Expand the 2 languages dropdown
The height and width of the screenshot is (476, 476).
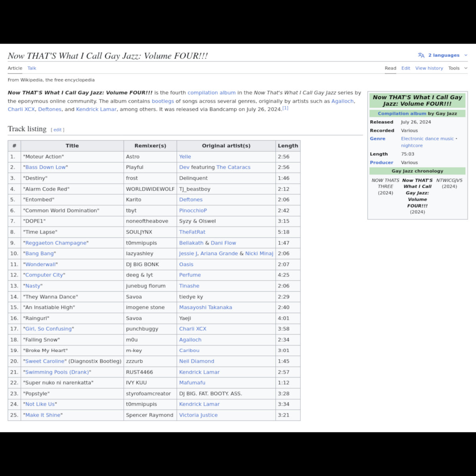(x=443, y=56)
